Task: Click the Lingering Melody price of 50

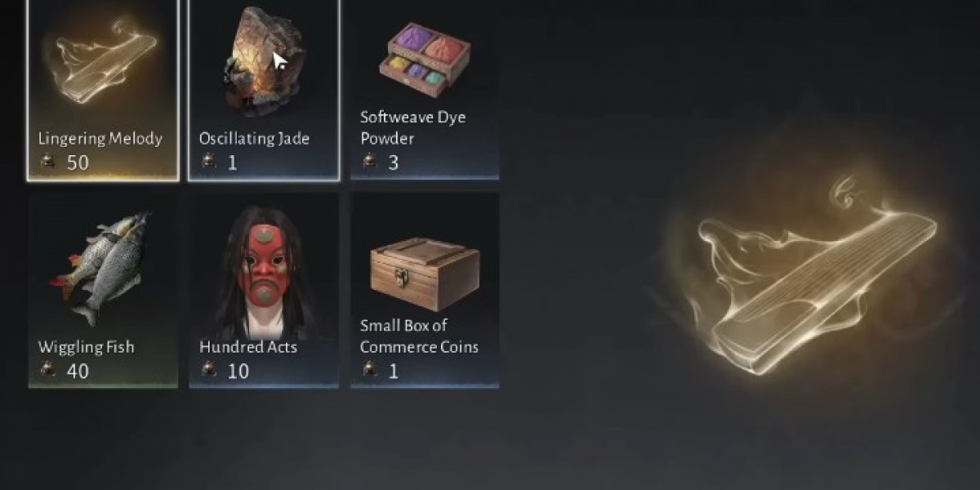Action: [x=78, y=163]
